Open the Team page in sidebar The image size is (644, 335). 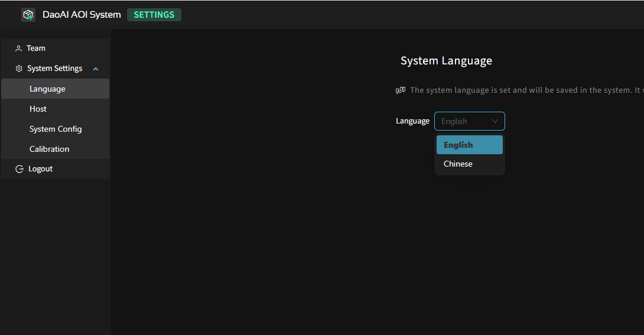pos(36,48)
